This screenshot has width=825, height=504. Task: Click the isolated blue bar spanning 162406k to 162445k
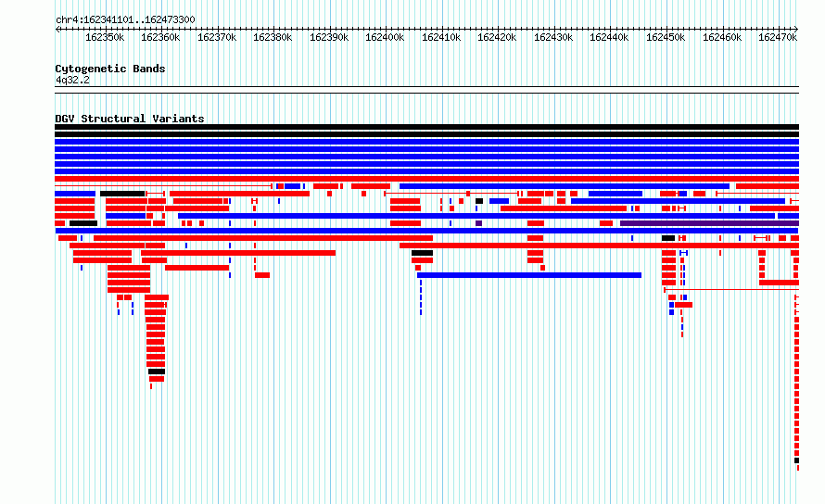(x=529, y=275)
